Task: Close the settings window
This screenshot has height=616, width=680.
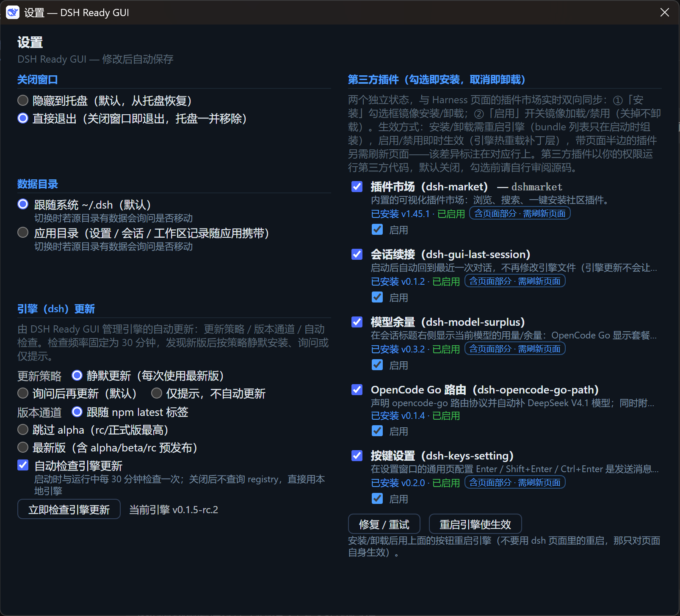Action: [x=665, y=13]
